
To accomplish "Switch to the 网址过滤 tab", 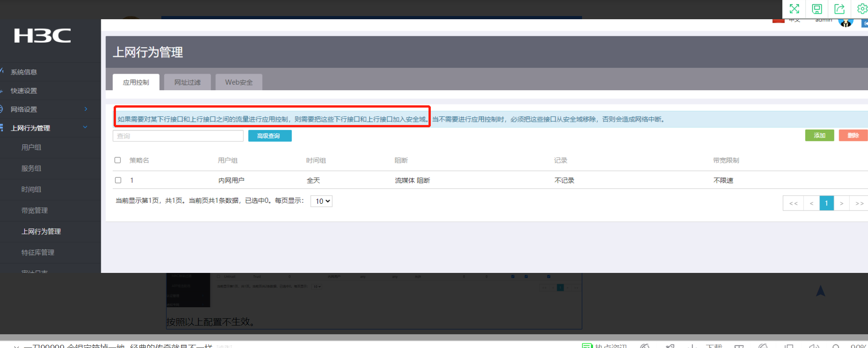I will 187,82.
